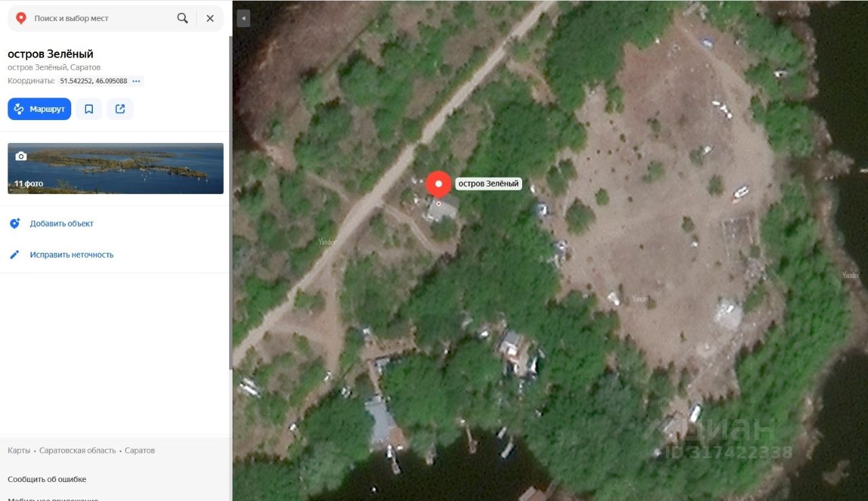Click the Маршрут route button

pyautogui.click(x=39, y=109)
